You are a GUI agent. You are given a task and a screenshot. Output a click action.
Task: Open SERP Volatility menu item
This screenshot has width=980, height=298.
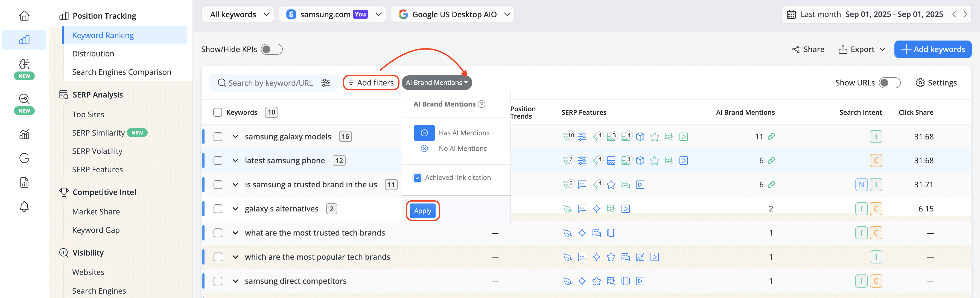point(97,151)
